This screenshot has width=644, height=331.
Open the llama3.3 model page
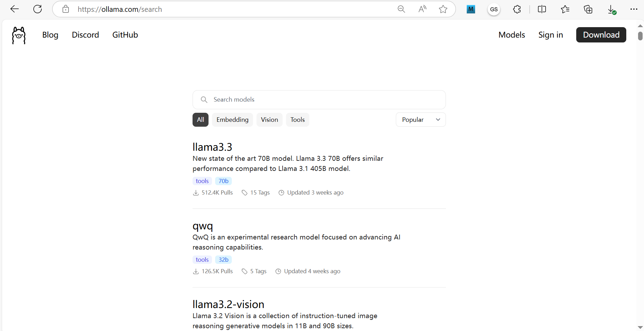pos(212,147)
